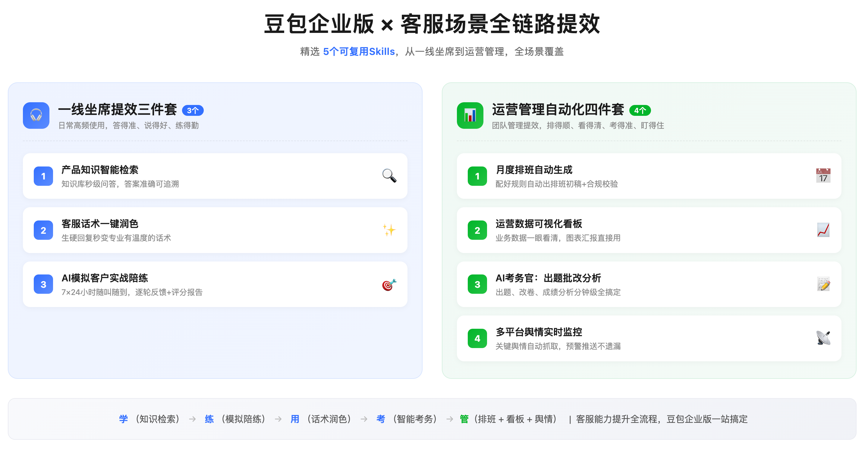Image resolution: width=868 pixels, height=450 pixels.
Task: Click blue number 1 badge for 产品知识智能检索
Action: (x=43, y=176)
